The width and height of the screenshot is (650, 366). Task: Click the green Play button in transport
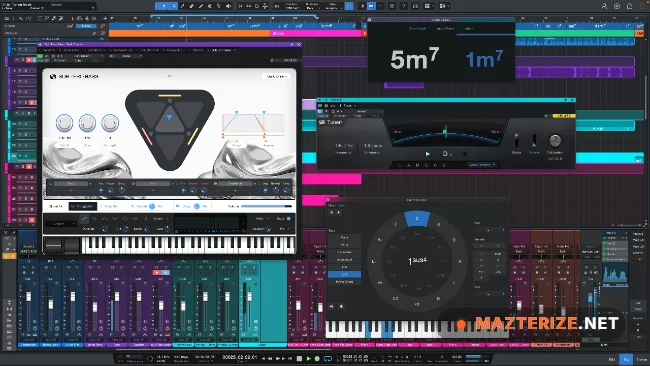tap(308, 358)
